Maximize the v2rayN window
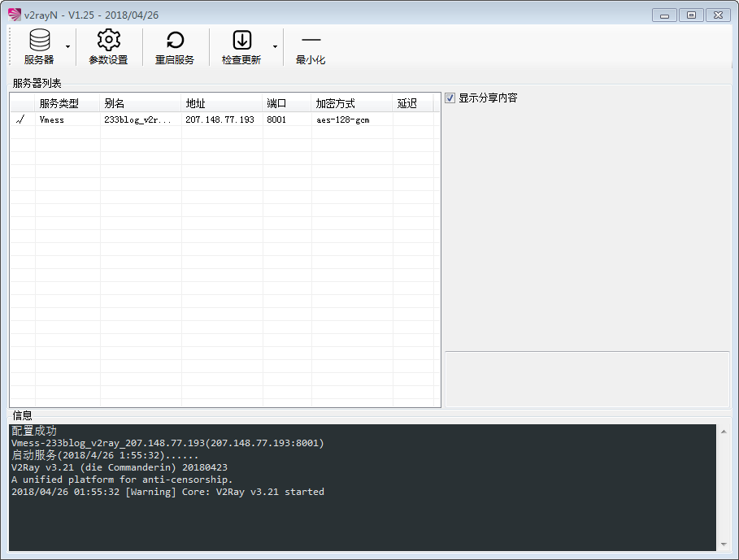 click(691, 15)
